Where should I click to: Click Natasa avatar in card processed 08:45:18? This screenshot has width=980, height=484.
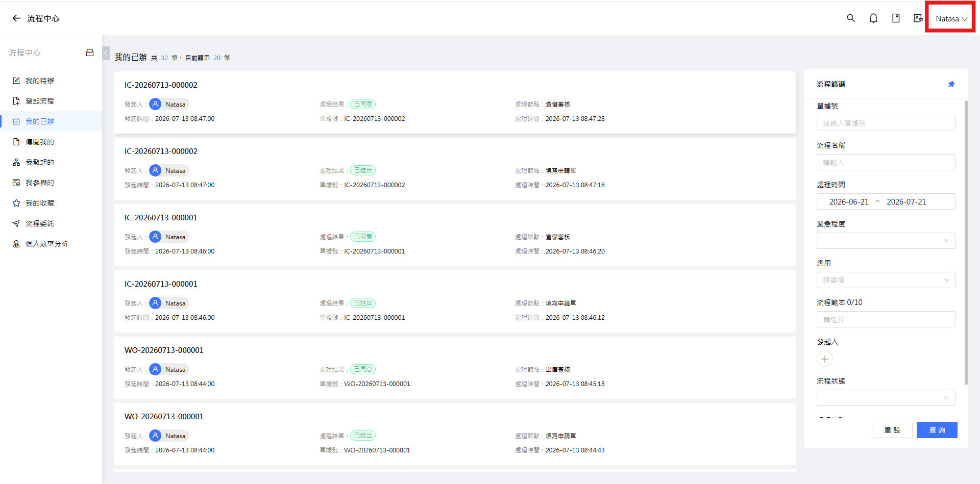tap(155, 369)
